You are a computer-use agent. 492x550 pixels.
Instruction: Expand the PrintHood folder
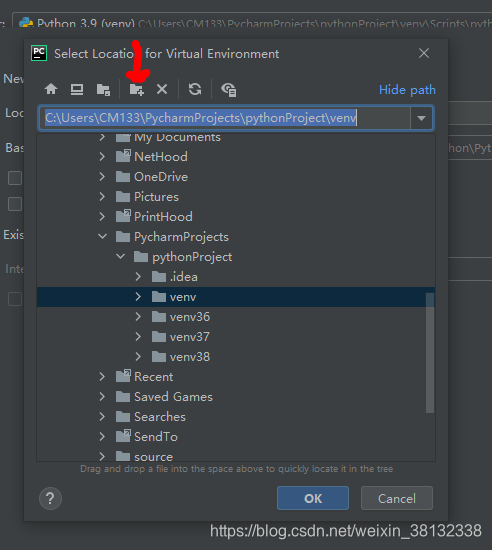click(102, 217)
